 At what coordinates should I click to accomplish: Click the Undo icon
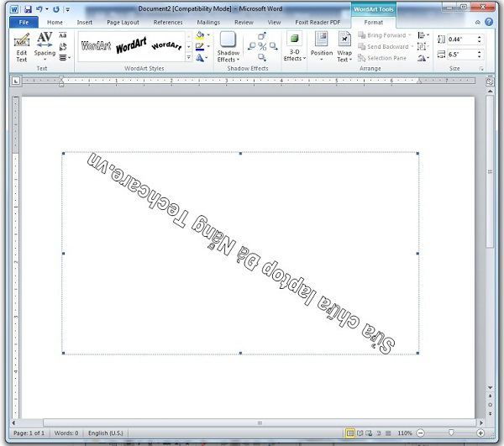click(x=39, y=9)
